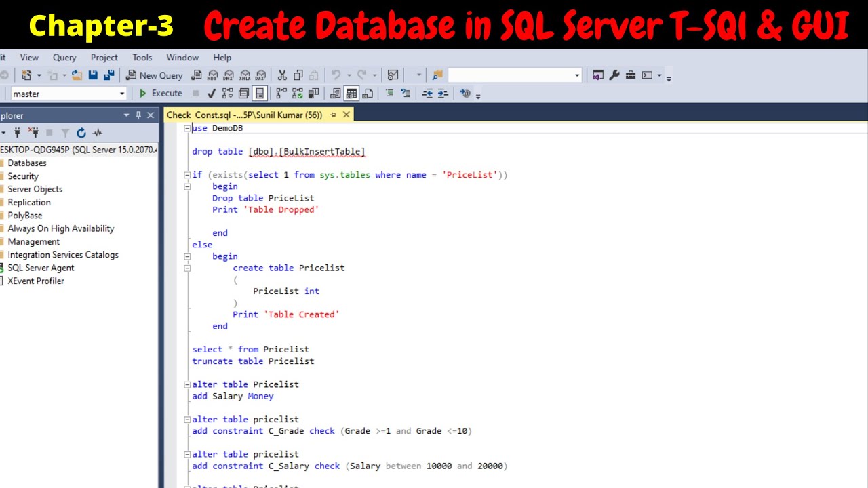Click the Undo arrow icon

point(336,75)
